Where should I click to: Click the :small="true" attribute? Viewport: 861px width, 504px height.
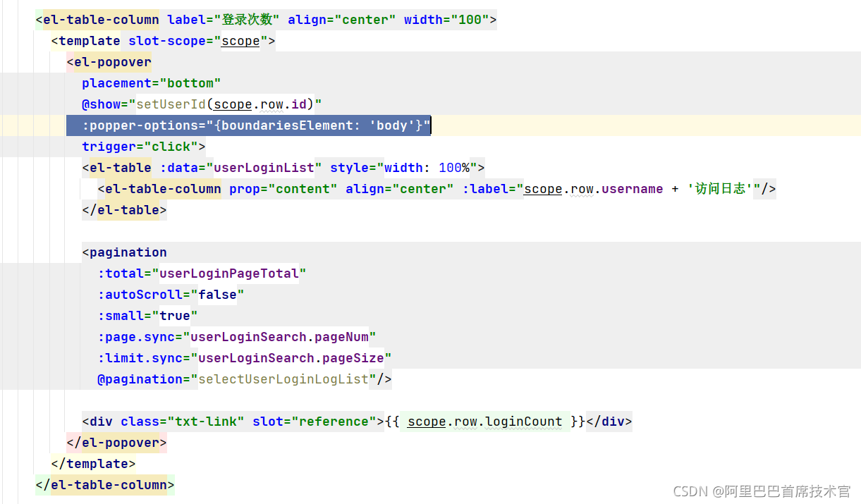pos(147,316)
